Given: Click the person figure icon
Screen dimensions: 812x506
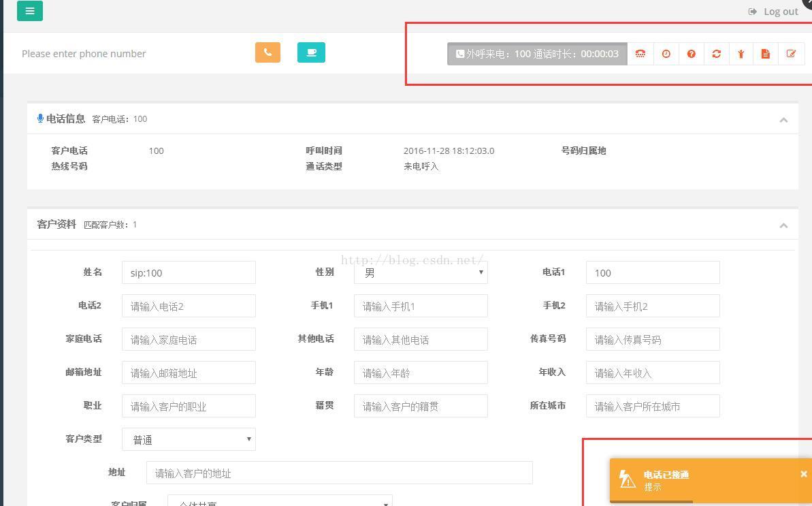Looking at the screenshot, I should (x=741, y=54).
